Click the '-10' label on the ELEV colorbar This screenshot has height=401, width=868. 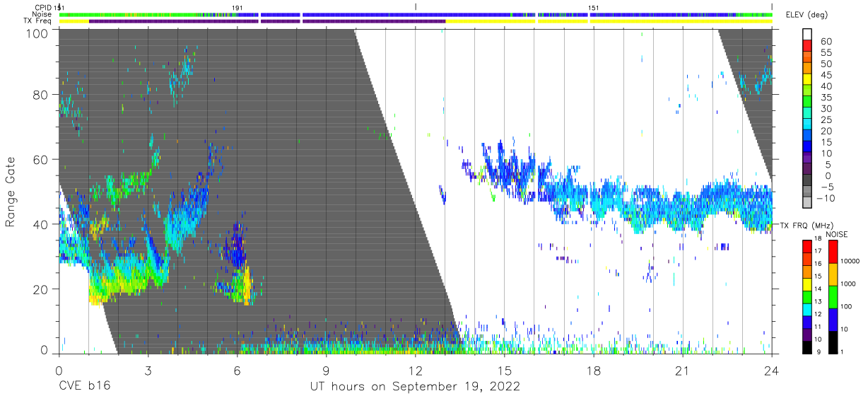click(826, 199)
